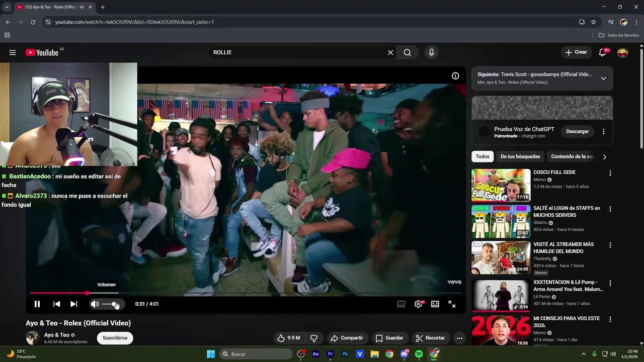Toggle subtitles in the player
644x362 pixels.
(x=401, y=304)
